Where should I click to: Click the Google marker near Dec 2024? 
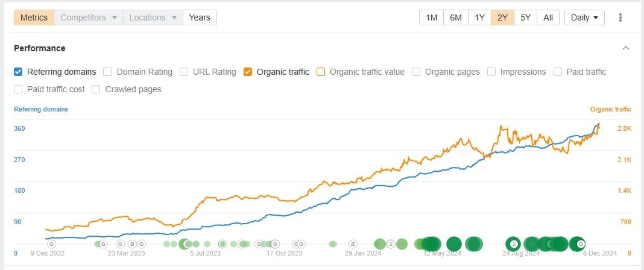click(580, 244)
